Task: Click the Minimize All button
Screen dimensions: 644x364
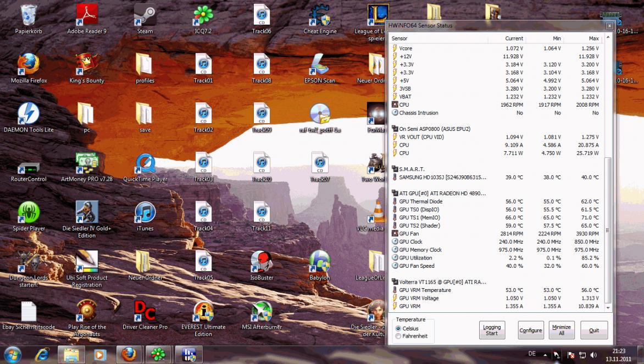Action: (x=562, y=330)
